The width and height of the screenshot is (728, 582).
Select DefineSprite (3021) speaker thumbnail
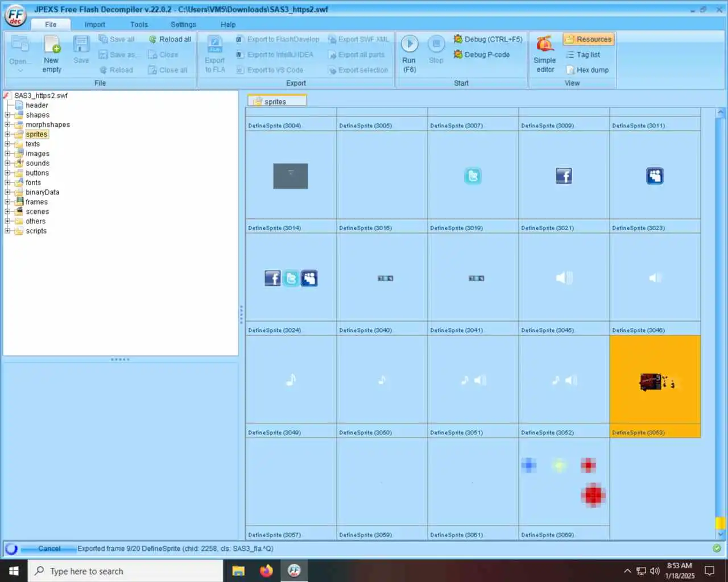click(x=564, y=277)
